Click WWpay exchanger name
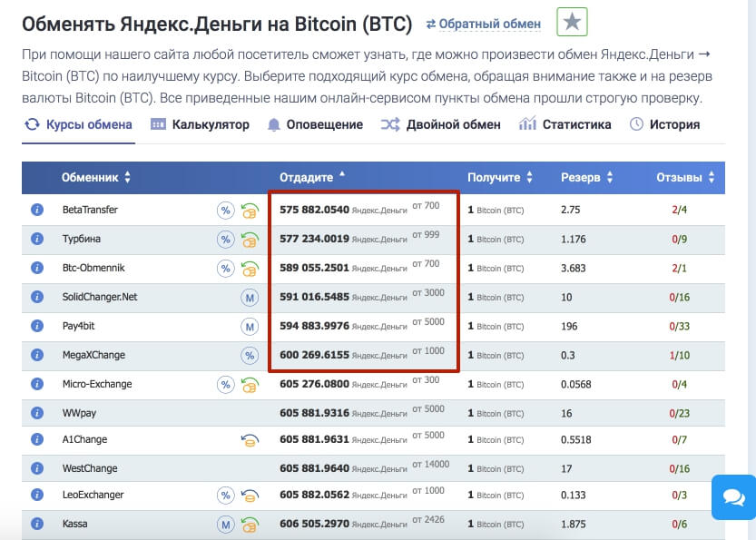Viewport: 756px width, 540px height. click(x=79, y=413)
